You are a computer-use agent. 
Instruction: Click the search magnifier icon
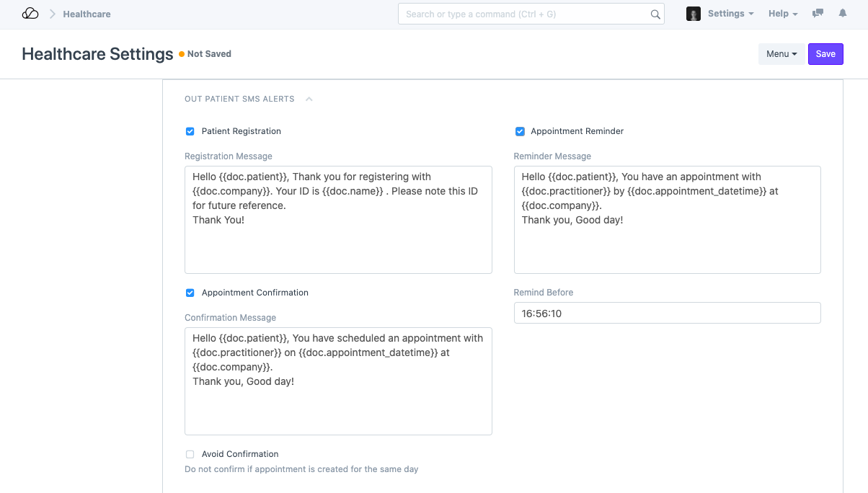(x=655, y=14)
